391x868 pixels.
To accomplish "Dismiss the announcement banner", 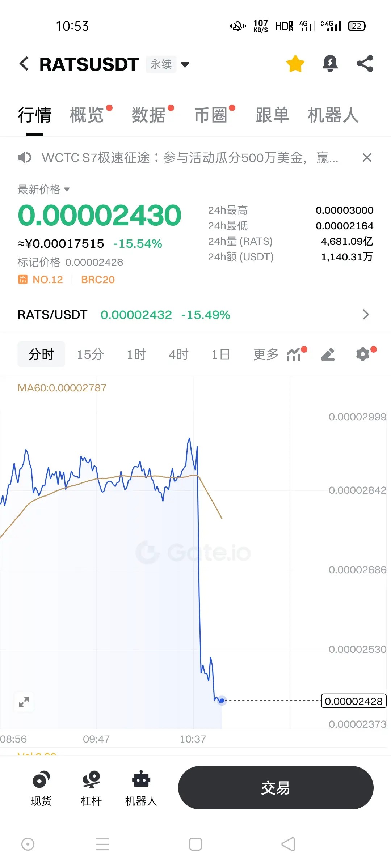I will 367,158.
